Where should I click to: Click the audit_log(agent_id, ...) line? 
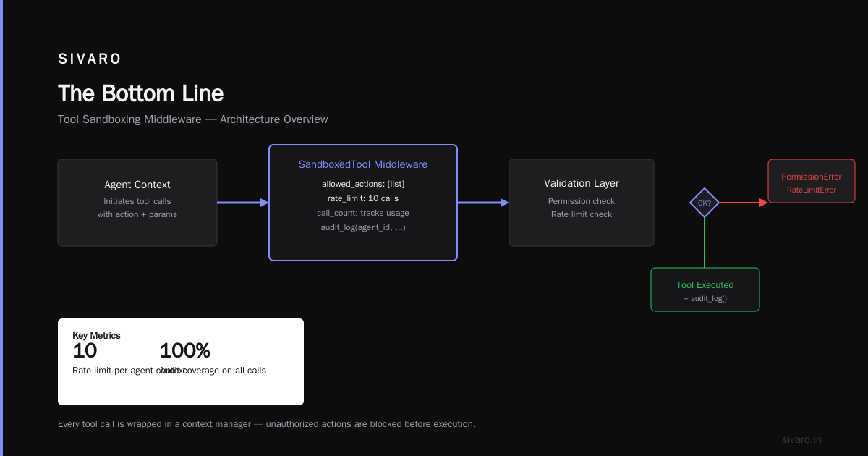(363, 227)
